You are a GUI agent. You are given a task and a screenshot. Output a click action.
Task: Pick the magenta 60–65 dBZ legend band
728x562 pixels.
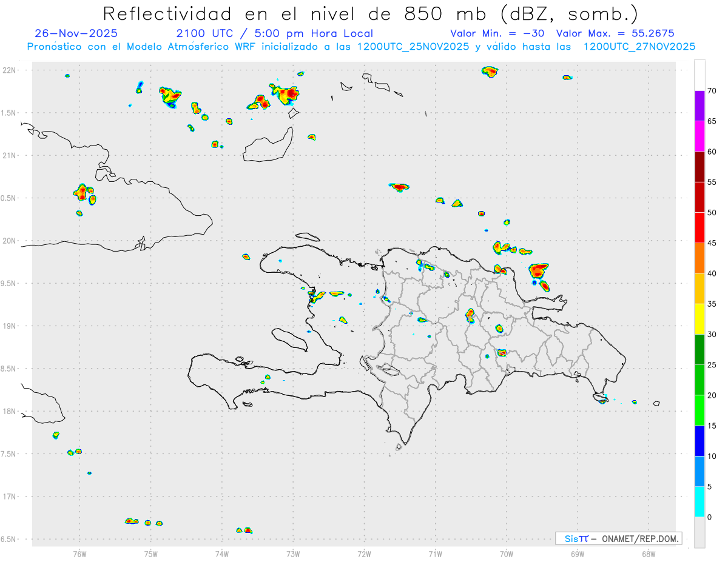click(x=699, y=136)
